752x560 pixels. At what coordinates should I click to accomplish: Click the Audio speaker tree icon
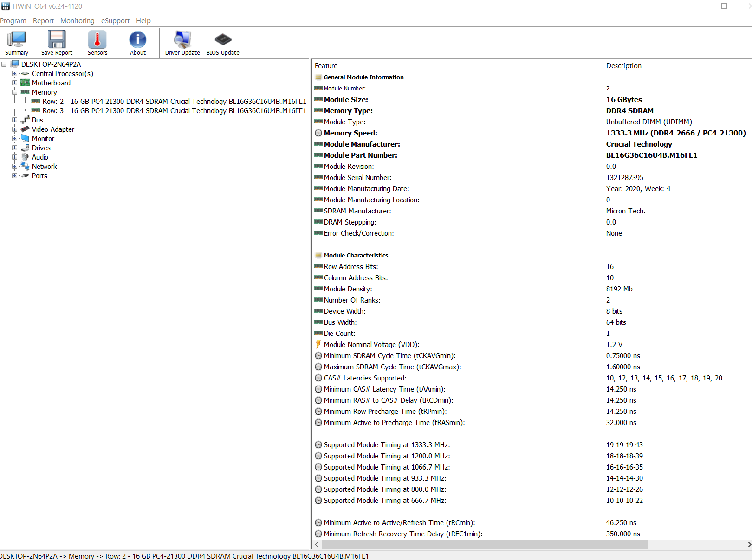pos(25,157)
